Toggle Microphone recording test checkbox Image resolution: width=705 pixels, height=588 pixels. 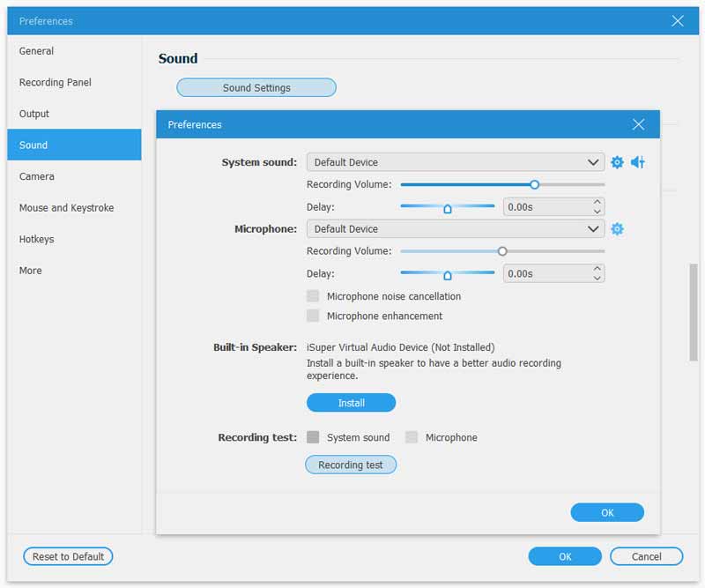click(412, 437)
